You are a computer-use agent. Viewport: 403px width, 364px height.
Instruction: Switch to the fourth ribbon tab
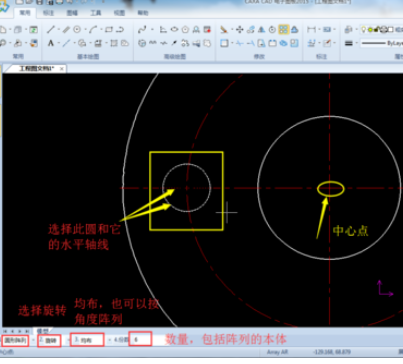pos(96,13)
